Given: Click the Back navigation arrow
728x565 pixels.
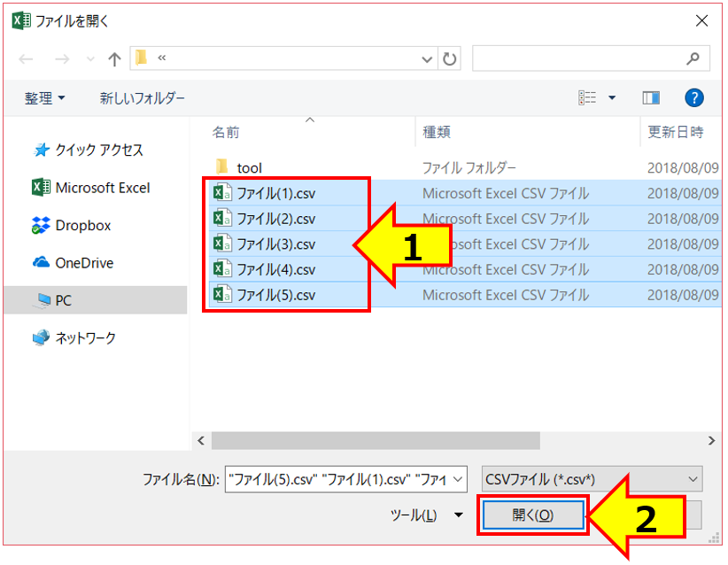Looking at the screenshot, I should (x=26, y=59).
